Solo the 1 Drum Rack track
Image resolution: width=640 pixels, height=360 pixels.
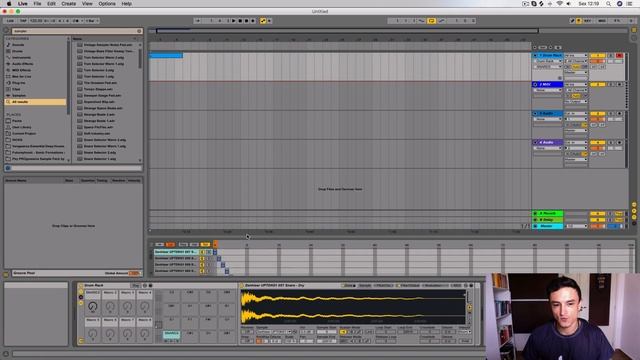tap(611, 56)
